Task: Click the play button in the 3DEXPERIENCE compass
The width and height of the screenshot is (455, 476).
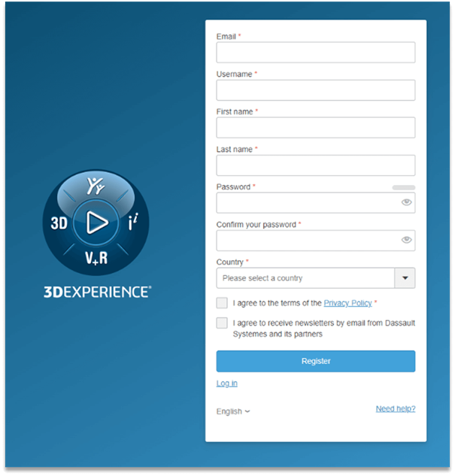Action: 96,222
